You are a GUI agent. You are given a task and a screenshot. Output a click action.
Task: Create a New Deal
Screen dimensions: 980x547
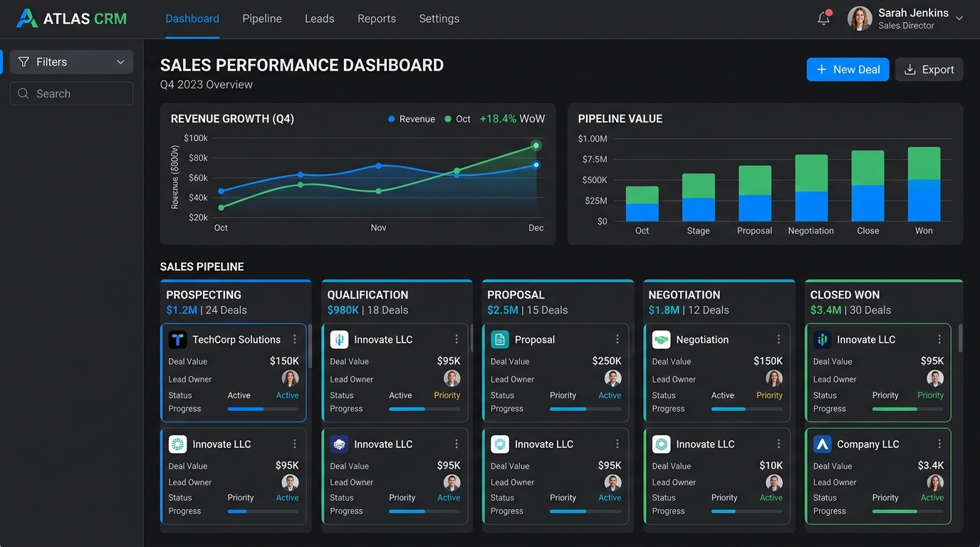(x=848, y=69)
